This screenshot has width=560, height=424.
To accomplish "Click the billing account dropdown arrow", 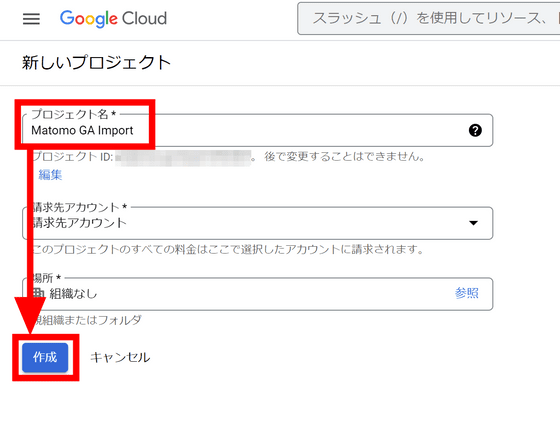I will pos(473,223).
